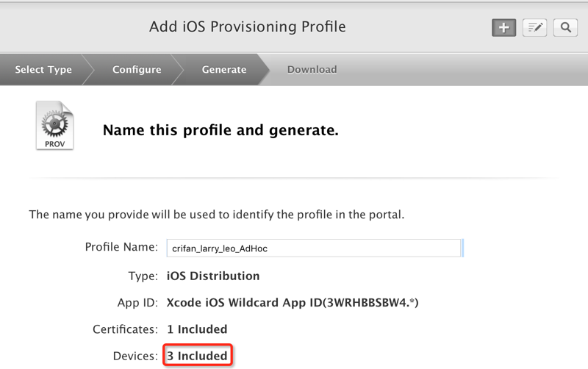Screen dimensions: 588x369
Task: Click the 'Add iOS Provisioning Profile' title
Action: pyautogui.click(x=247, y=27)
